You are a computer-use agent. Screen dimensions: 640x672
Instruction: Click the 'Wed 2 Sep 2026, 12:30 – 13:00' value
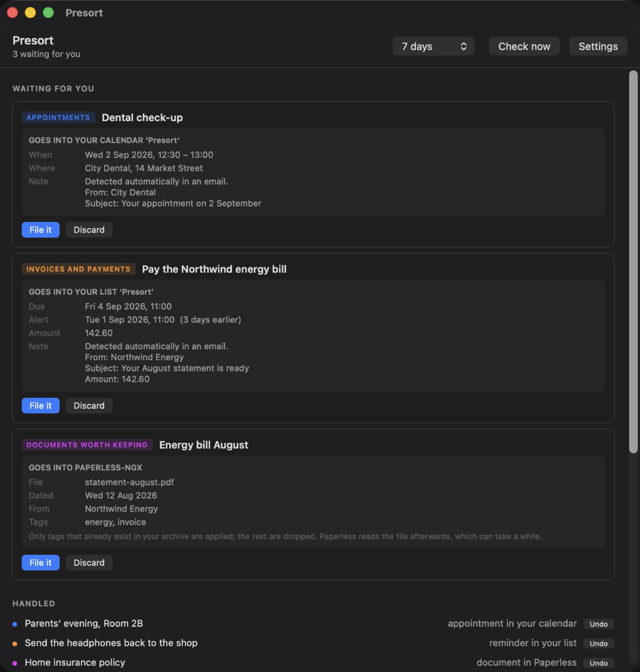(149, 155)
